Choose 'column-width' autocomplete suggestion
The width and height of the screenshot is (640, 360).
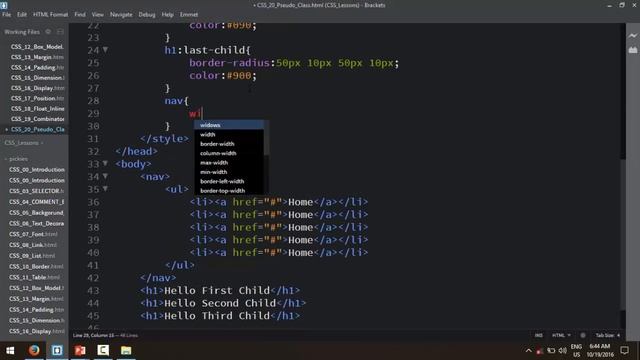click(229, 153)
